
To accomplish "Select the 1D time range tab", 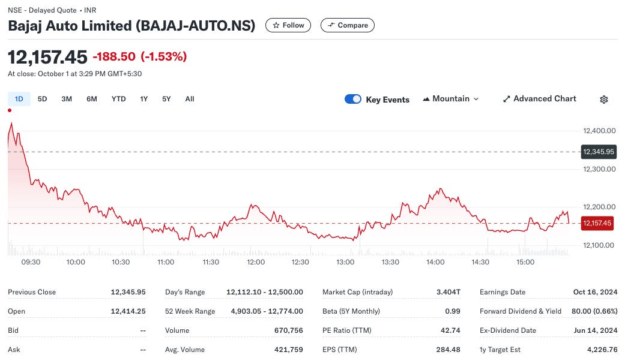I will [19, 99].
